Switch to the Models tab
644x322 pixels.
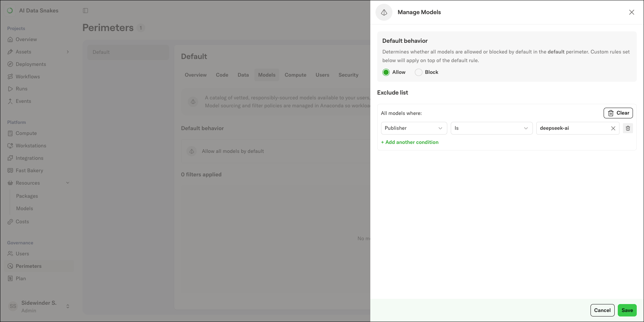pyautogui.click(x=267, y=75)
